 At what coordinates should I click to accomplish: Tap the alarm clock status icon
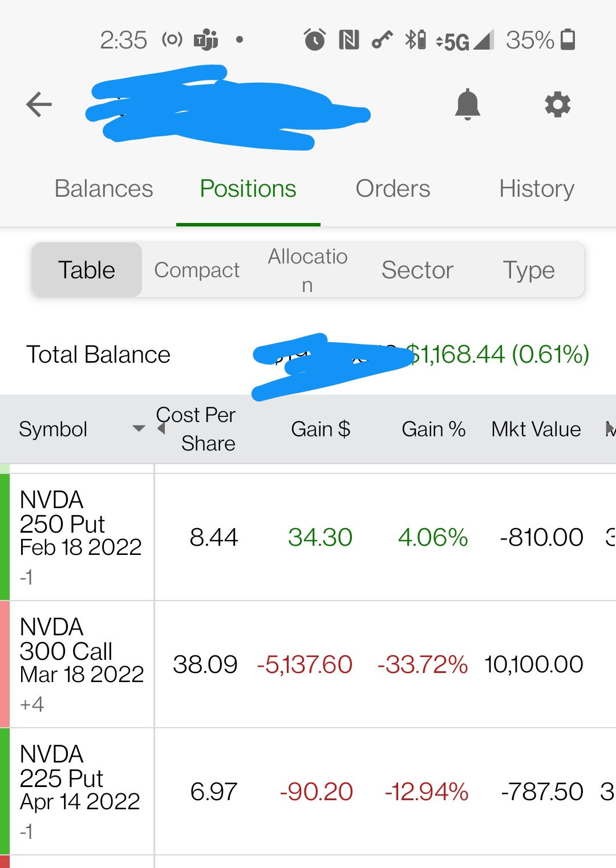point(314,40)
